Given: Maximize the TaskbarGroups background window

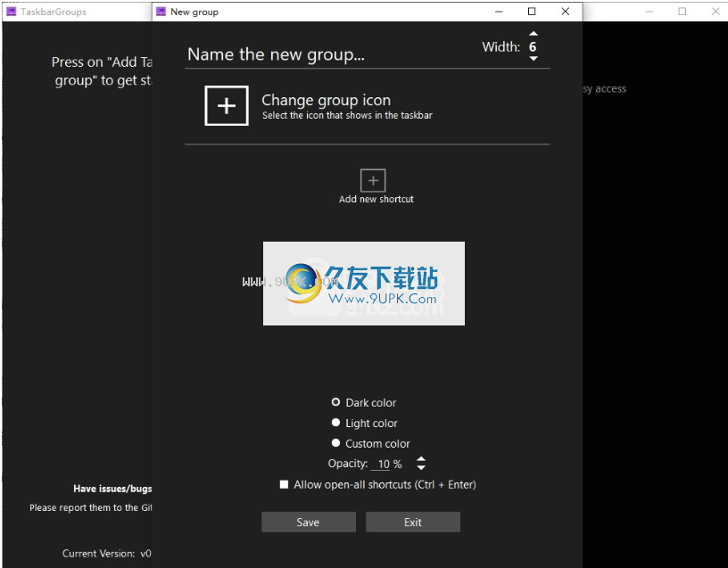Looking at the screenshot, I should coord(682,12).
